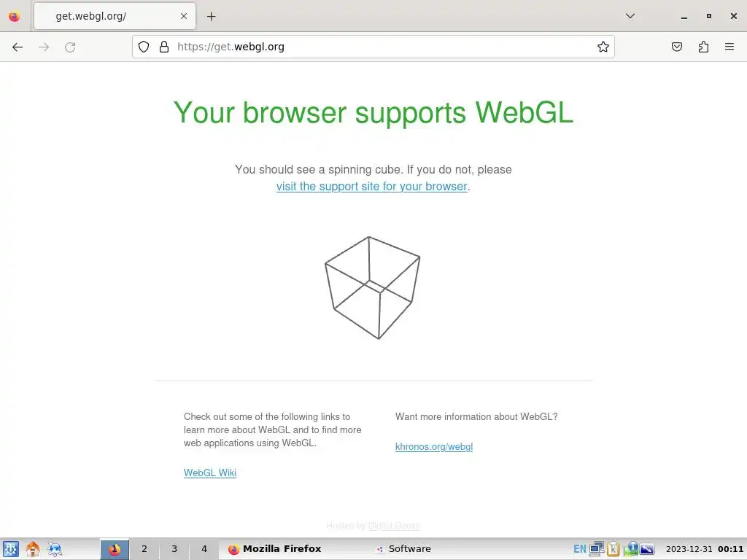747x560 pixels.
Task: Expand the list all tabs chevron
Action: coord(630,16)
